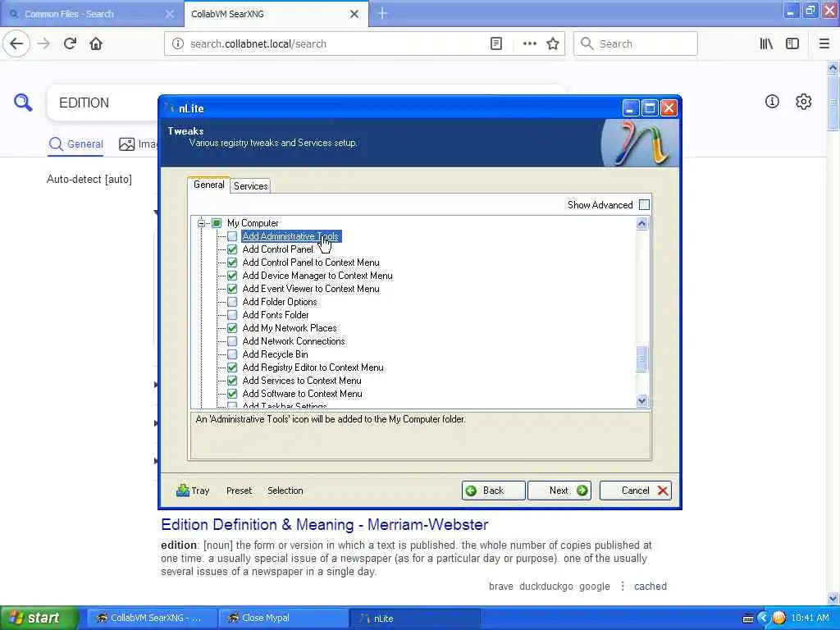Screen dimensions: 840x630
Task: Open the Firefox library icon
Action: 767,43
